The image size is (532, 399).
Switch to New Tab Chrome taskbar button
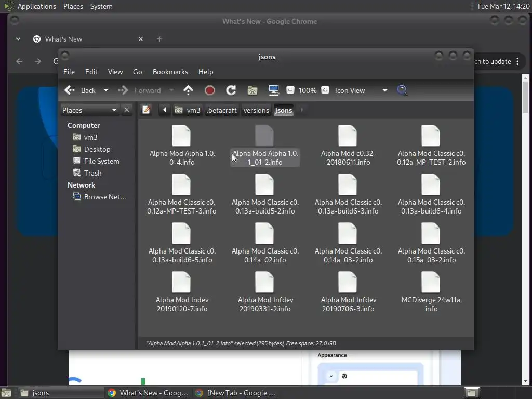pyautogui.click(x=236, y=393)
